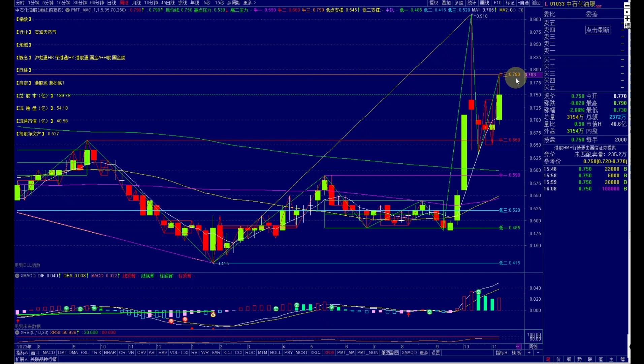Click the 点击刷新 refresh button
This screenshot has height=364, width=644.
tap(598, 30)
